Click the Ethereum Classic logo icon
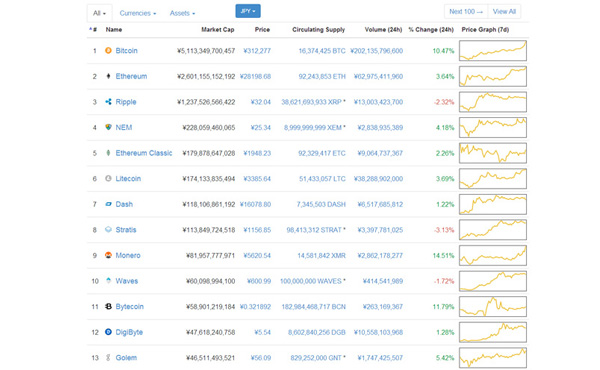Viewport: 600px width, 370px height. coord(108,153)
